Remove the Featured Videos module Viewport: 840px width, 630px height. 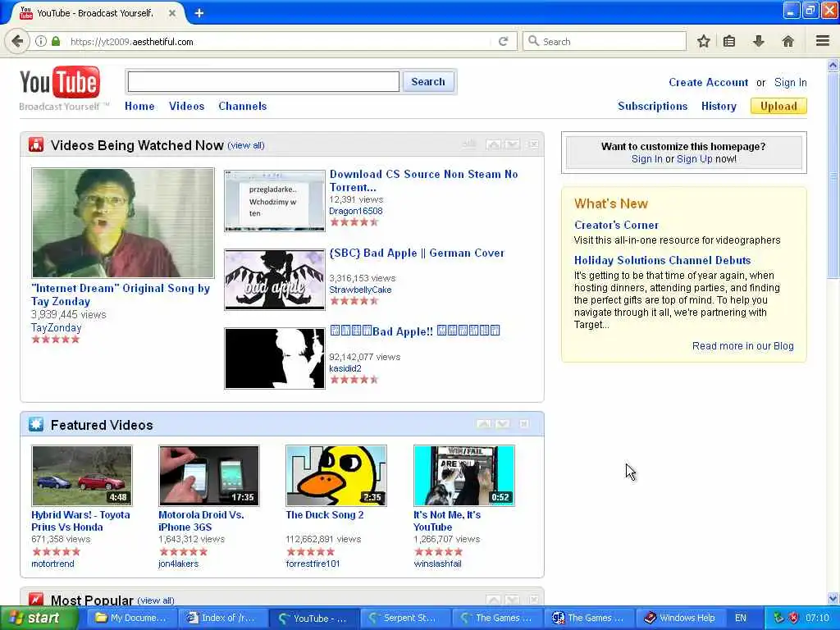coord(524,424)
